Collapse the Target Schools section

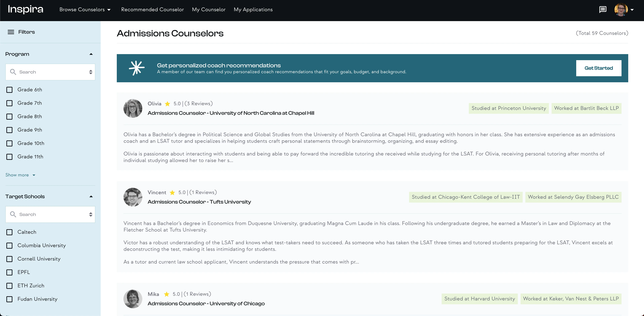[x=91, y=197]
